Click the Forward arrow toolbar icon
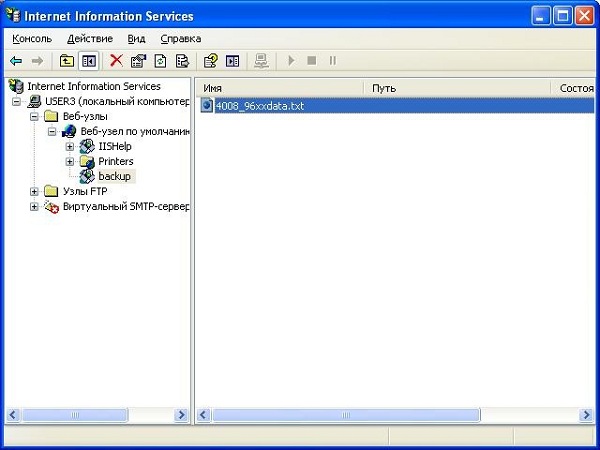 tap(37, 61)
